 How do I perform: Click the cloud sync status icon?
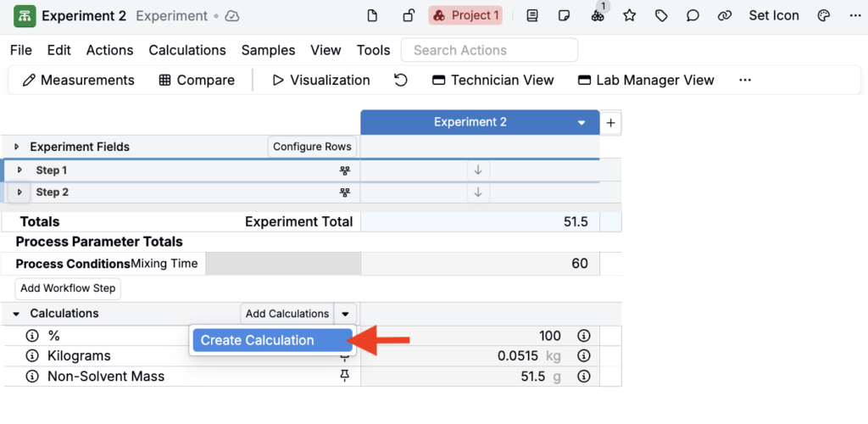tap(232, 16)
